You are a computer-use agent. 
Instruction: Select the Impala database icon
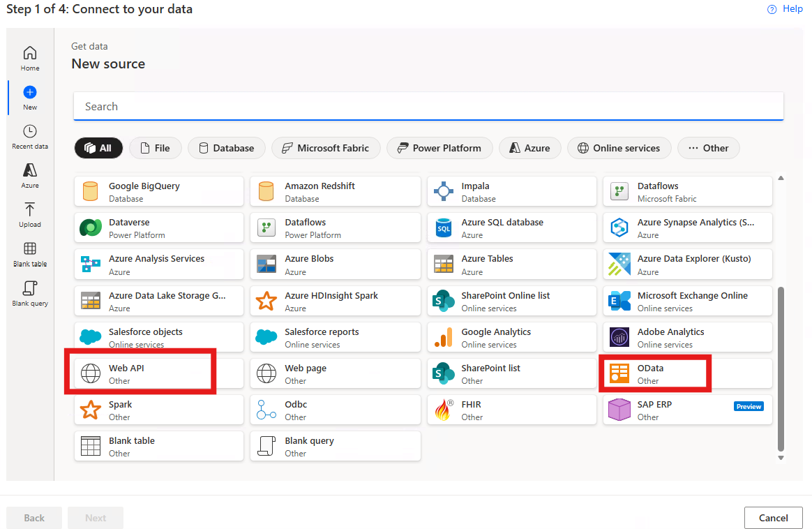(443, 191)
